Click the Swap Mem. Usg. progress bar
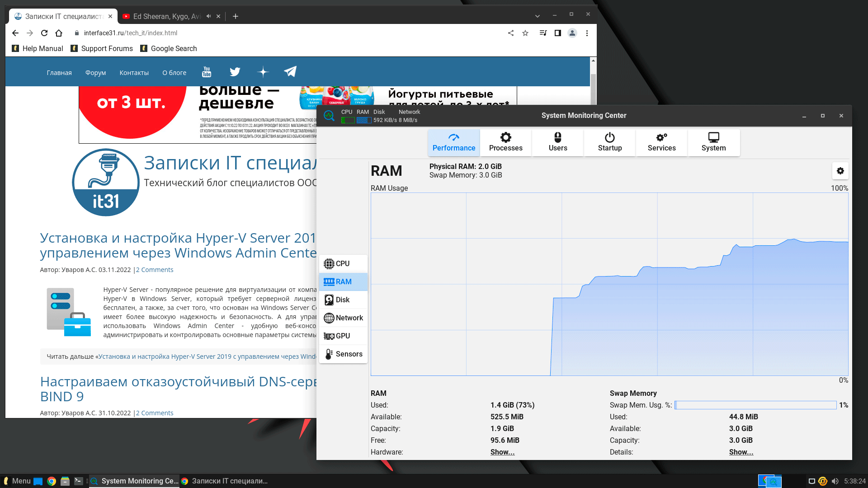 click(755, 405)
